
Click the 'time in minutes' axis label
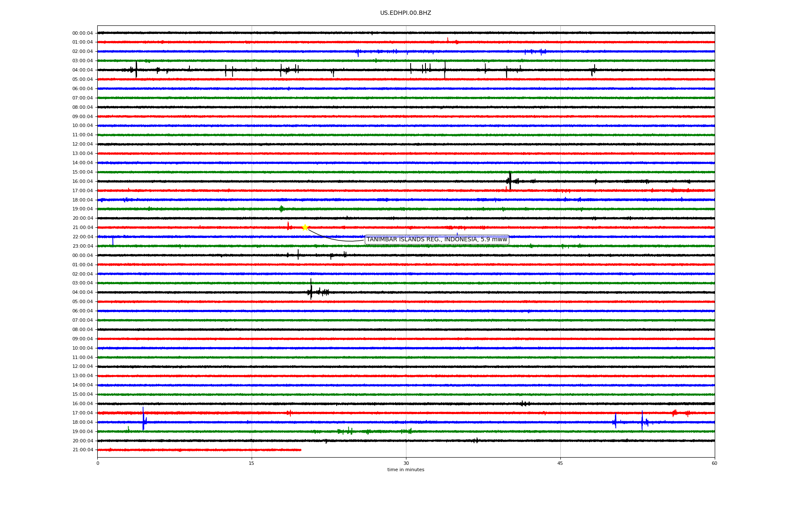(406, 470)
